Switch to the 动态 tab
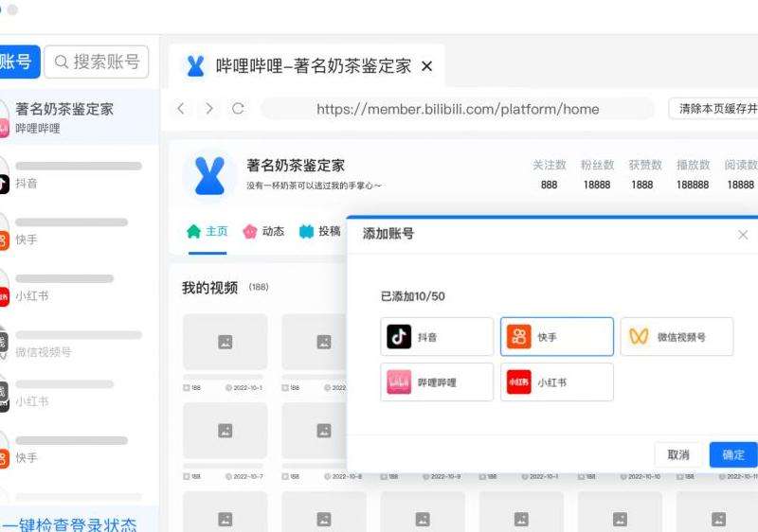This screenshot has width=758, height=532. pyautogui.click(x=263, y=231)
